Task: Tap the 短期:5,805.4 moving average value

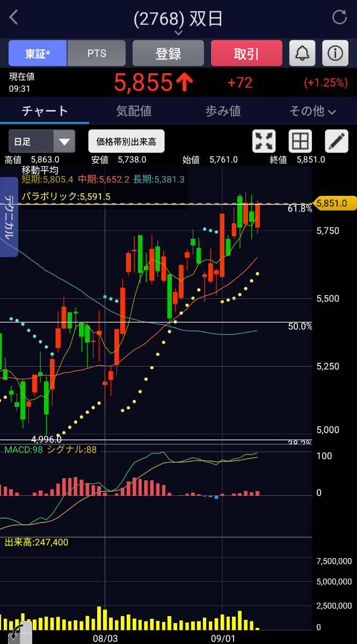Action: pos(47,179)
